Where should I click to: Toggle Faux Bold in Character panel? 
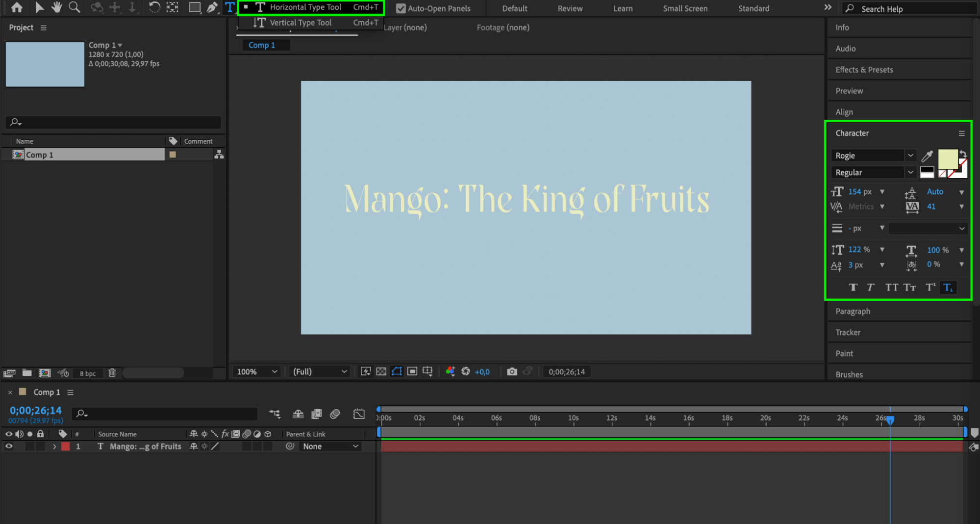click(853, 288)
